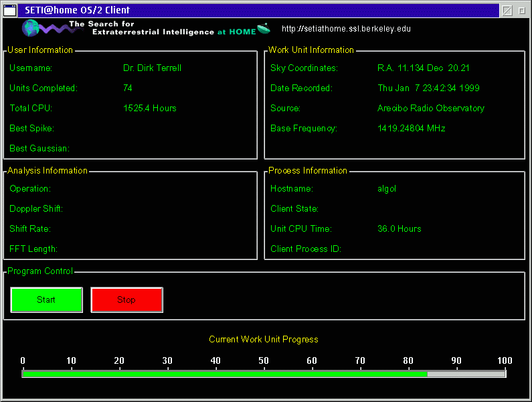Viewport: 532px width, 402px height.
Task: Click the satellite dish icon beside HOME
Action: 264,29
